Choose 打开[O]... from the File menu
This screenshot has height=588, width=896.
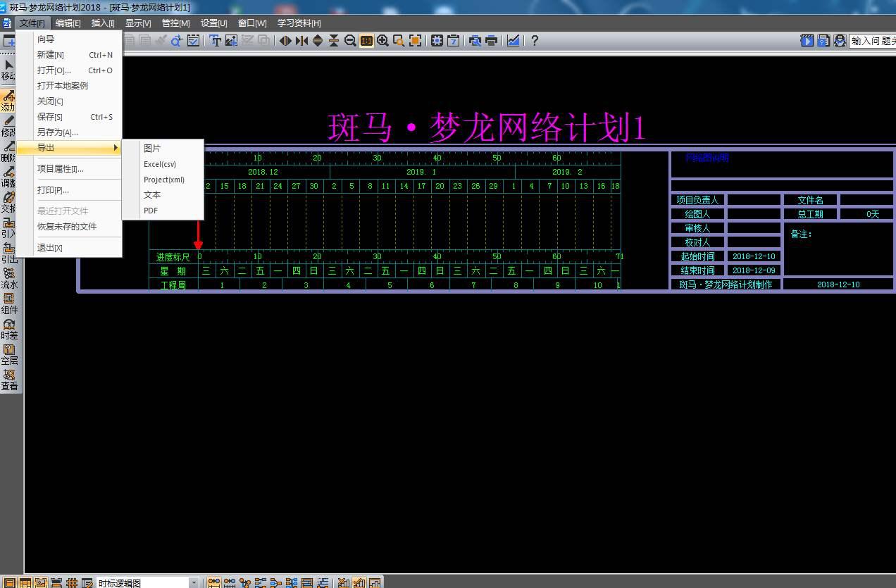tap(70, 70)
